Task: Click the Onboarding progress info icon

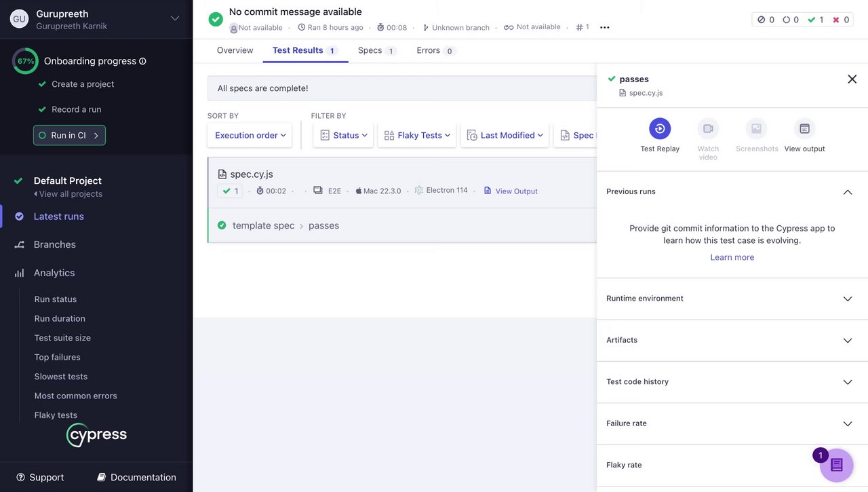Action: click(142, 61)
